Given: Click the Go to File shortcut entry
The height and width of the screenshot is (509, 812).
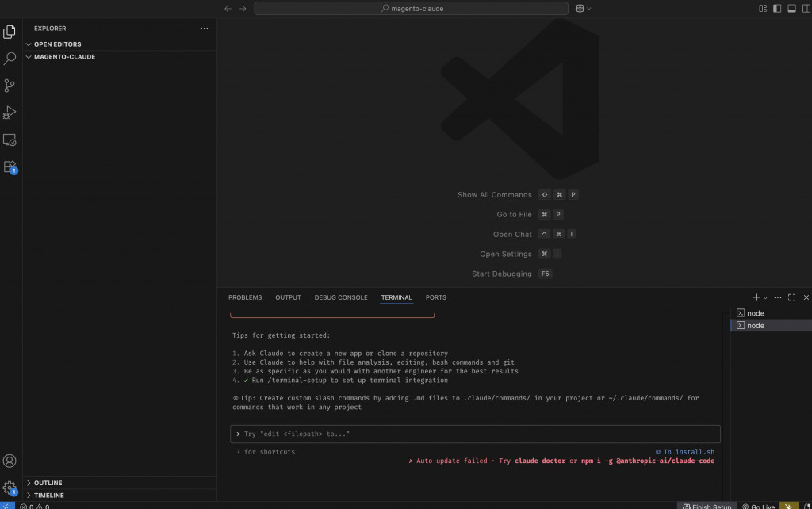Looking at the screenshot, I should tap(530, 214).
